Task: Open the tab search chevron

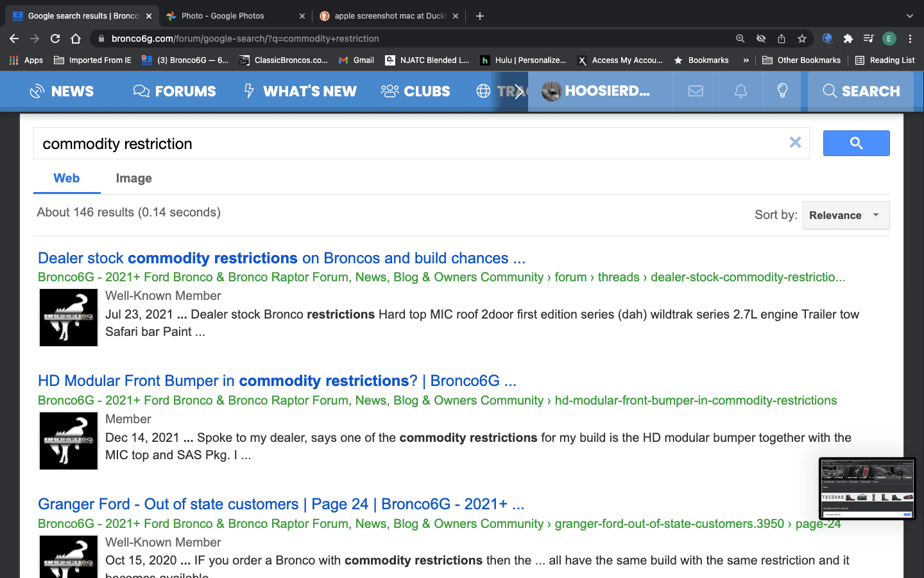Action: tap(910, 16)
